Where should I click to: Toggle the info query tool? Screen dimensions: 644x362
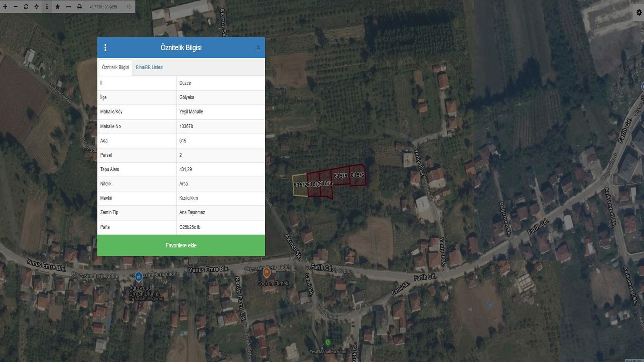click(x=47, y=7)
